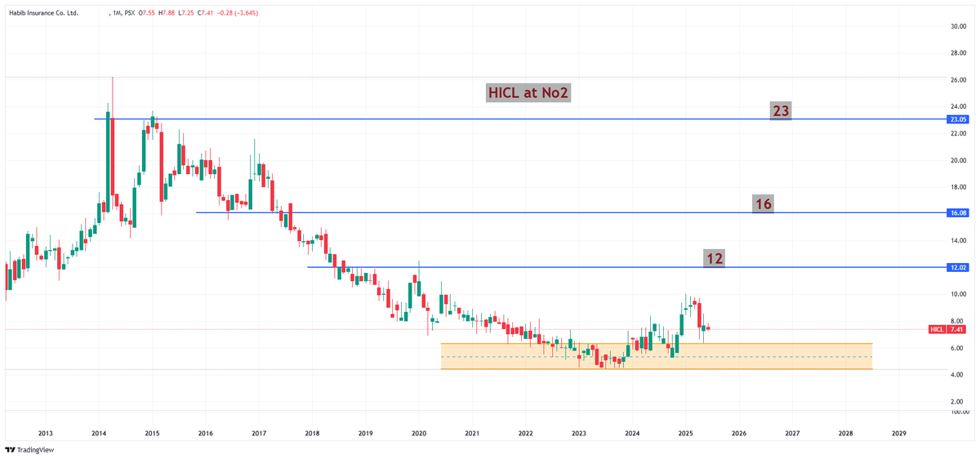980x459 pixels.
Task: Select the horizontal line at 12.02
Action: click(626, 267)
